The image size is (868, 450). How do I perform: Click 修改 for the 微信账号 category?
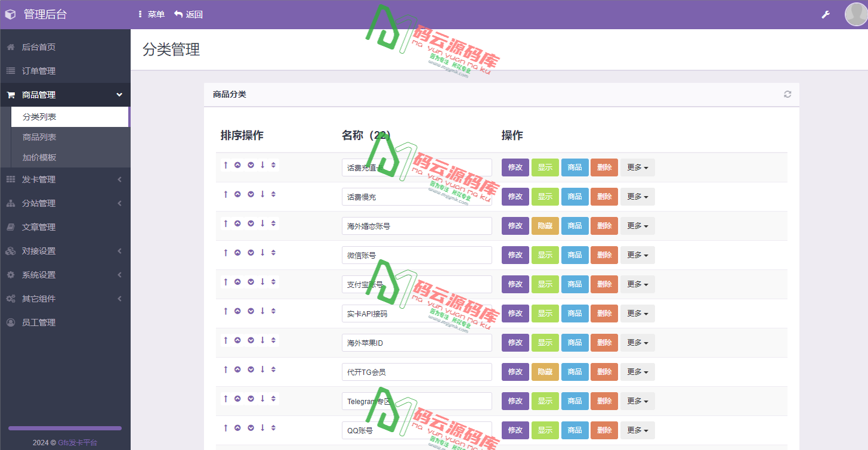(x=515, y=255)
